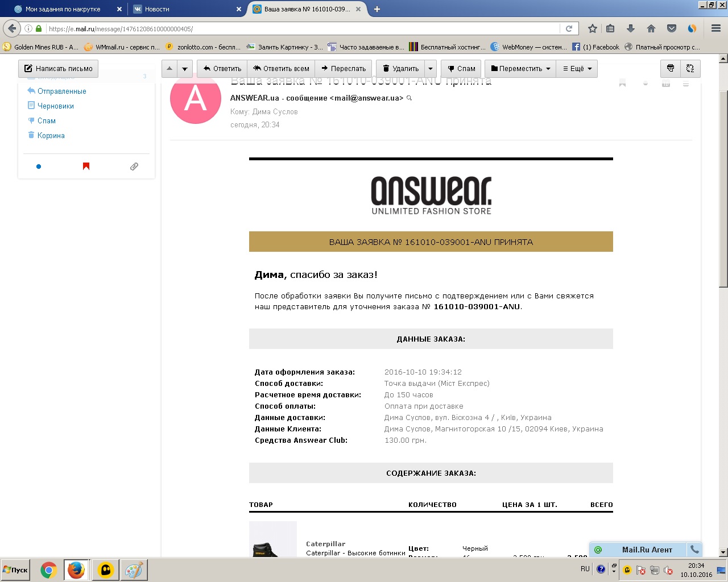Click the Ответить reply button
This screenshot has width=728, height=582.
(x=222, y=68)
